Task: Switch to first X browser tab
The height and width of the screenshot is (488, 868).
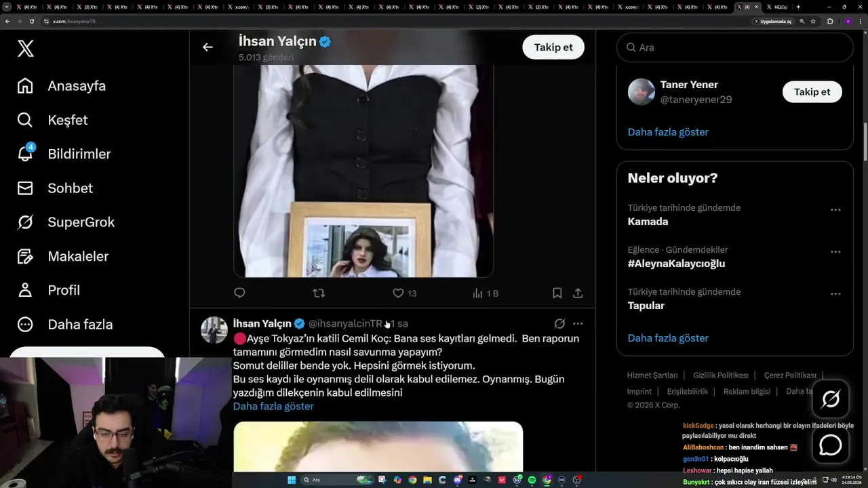Action: (27, 7)
